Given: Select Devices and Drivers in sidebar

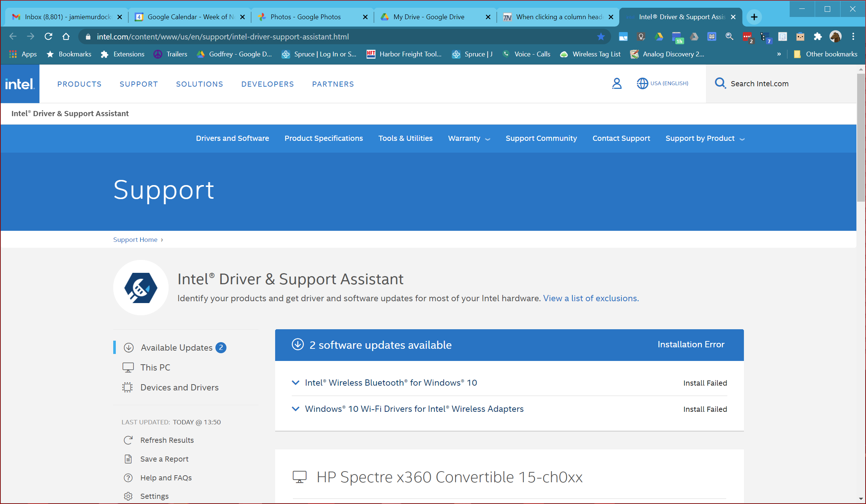Looking at the screenshot, I should [179, 387].
